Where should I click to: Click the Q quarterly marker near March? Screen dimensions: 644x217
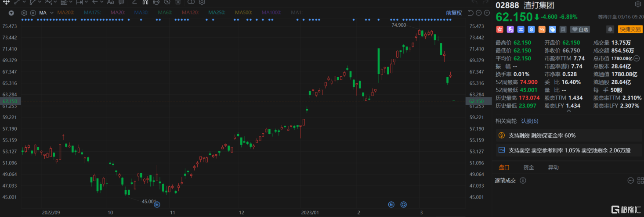coord(403,204)
